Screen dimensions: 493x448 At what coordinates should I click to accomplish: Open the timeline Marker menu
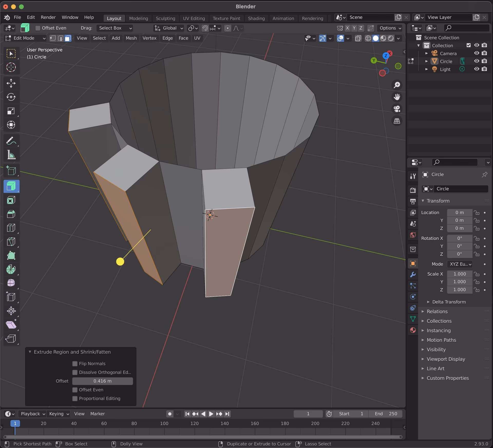[97, 414]
